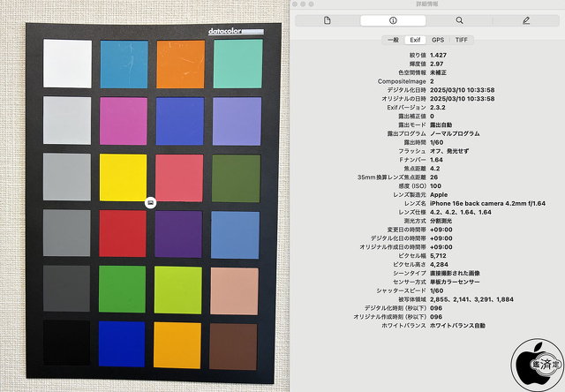
Task: Switch to the TIFF tab
Action: click(x=462, y=40)
